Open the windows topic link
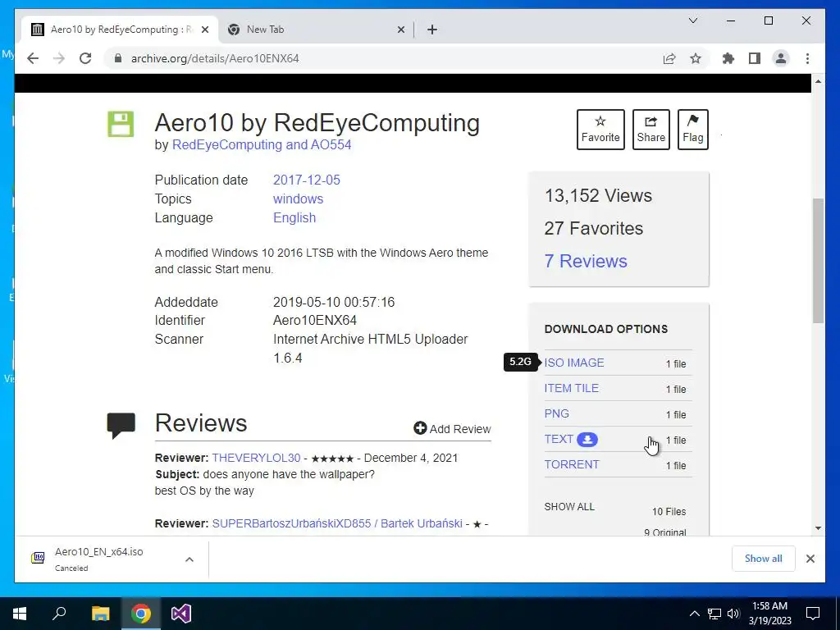 pos(298,199)
